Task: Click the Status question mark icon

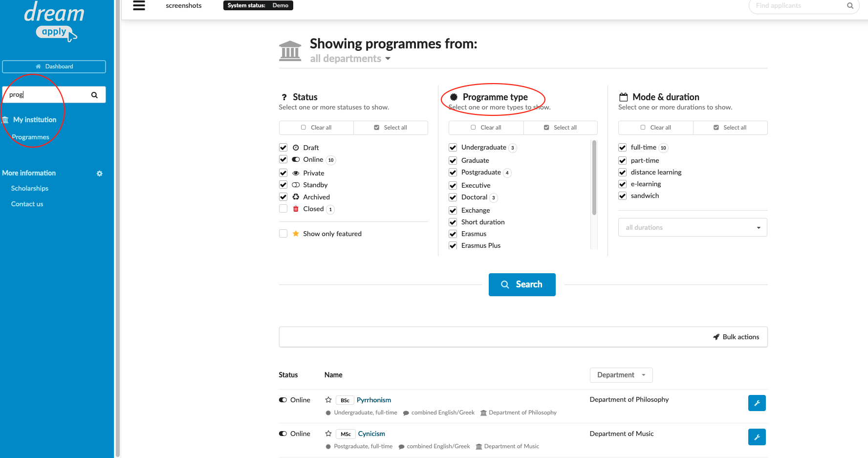Action: pyautogui.click(x=284, y=97)
